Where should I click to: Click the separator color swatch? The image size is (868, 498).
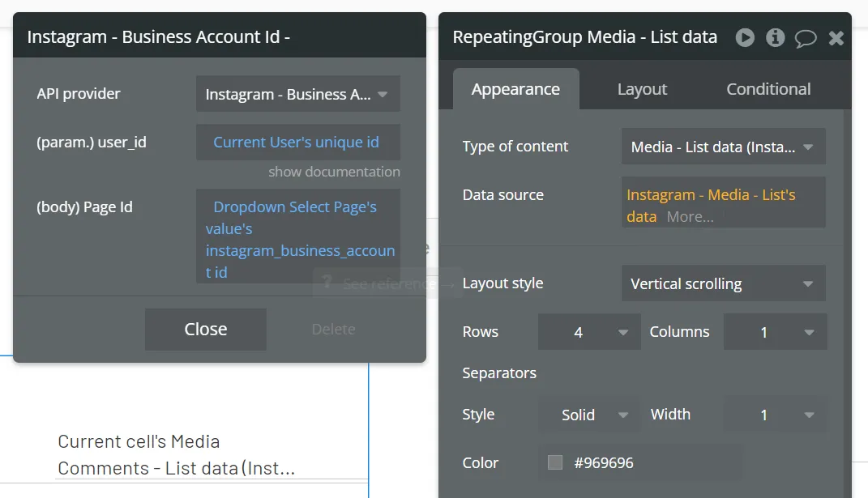pyautogui.click(x=554, y=462)
